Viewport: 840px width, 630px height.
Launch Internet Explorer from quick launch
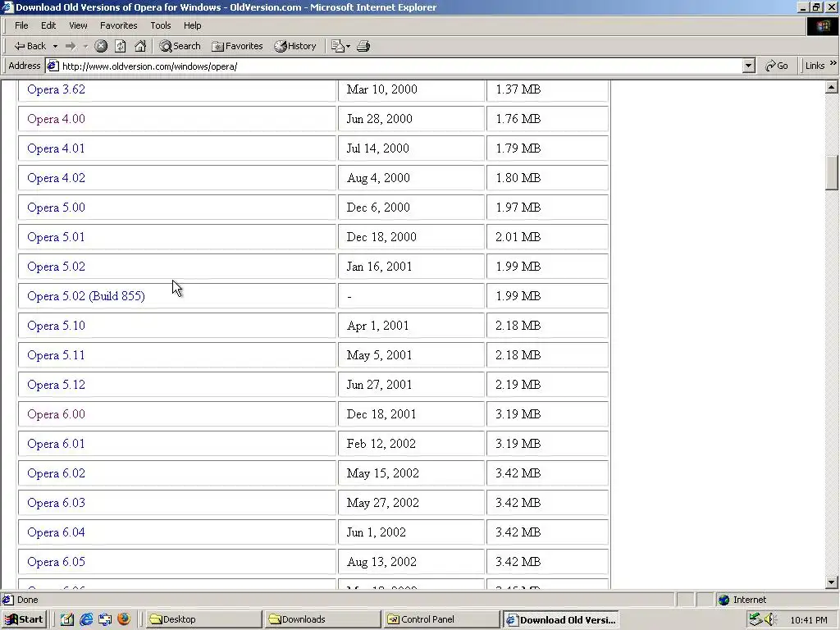(x=86, y=619)
